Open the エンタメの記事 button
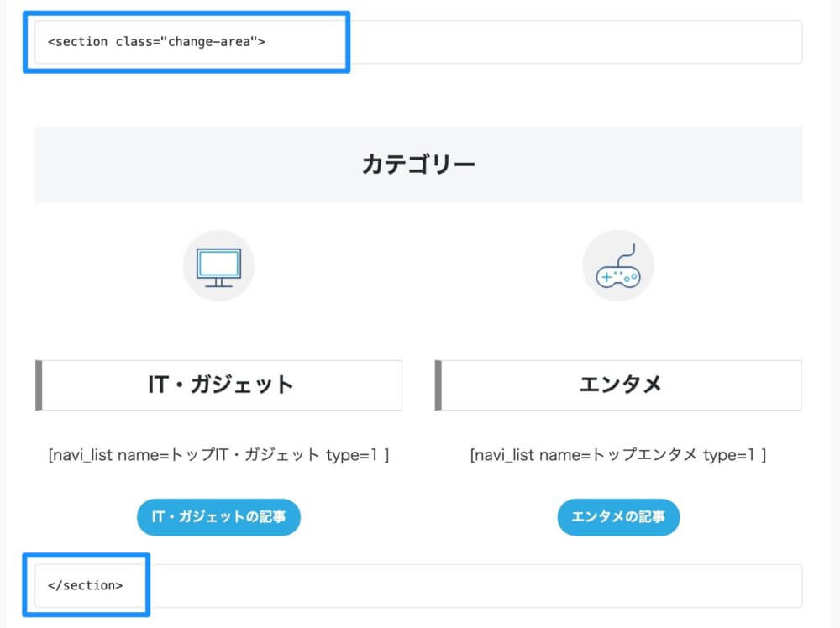Viewport: 840px width, 628px height. [x=618, y=517]
